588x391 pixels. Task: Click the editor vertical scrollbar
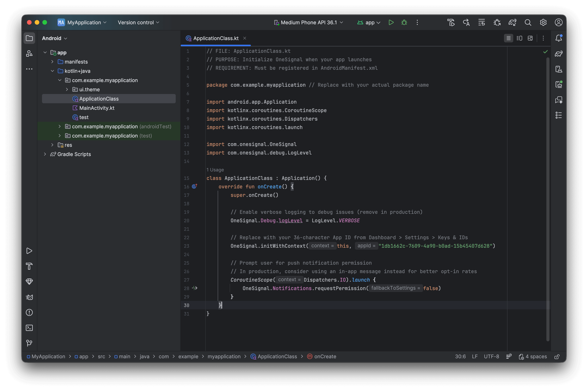[x=548, y=200]
